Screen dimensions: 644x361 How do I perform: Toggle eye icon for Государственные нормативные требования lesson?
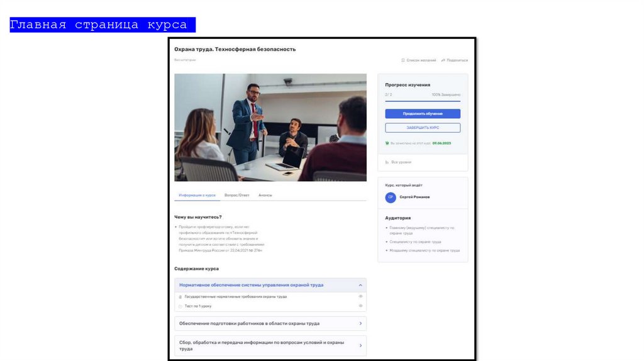[x=360, y=296]
